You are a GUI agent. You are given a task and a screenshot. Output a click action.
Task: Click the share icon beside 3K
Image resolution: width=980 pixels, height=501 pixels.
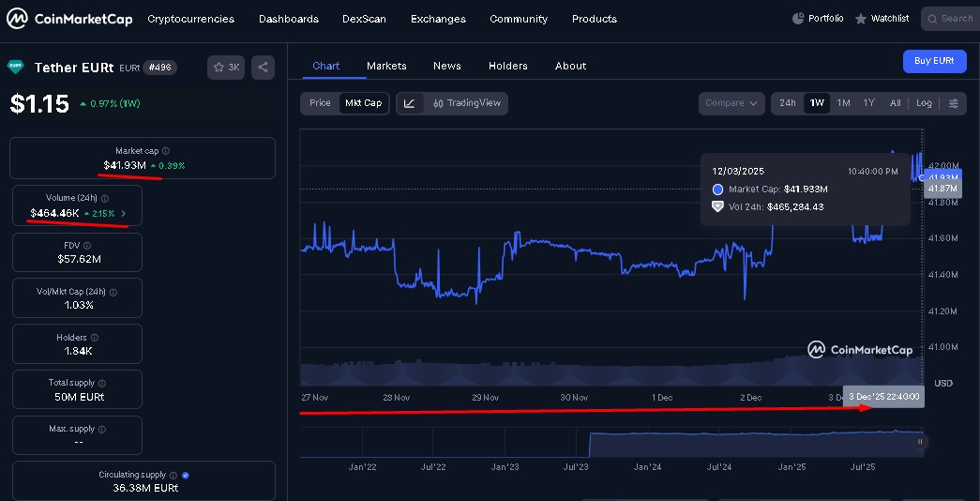(264, 68)
